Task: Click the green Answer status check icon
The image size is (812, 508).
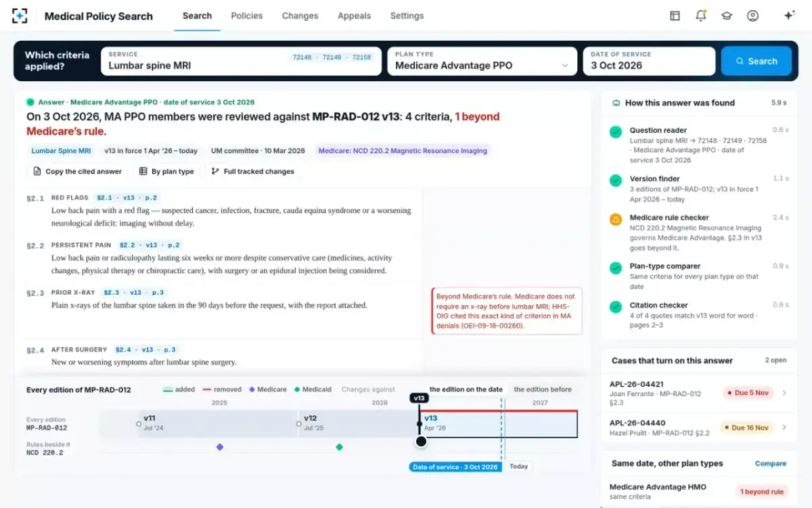Action: [30, 102]
